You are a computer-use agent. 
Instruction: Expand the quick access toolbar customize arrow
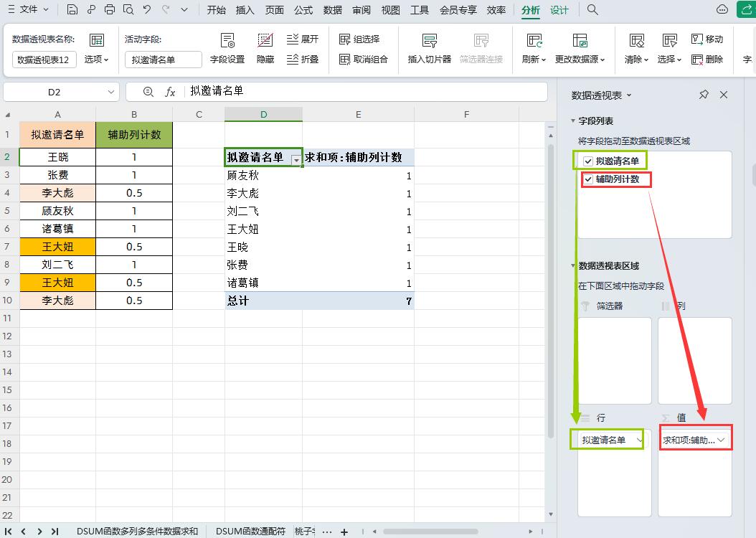(x=184, y=9)
